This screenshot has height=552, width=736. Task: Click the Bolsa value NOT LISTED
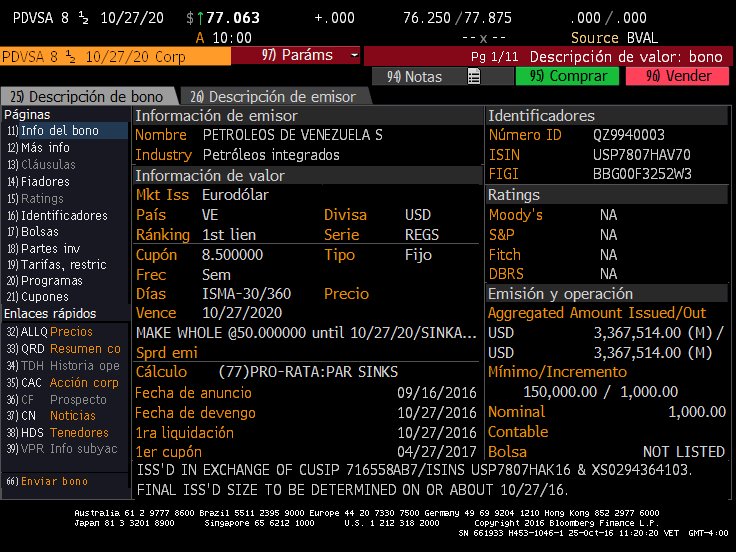coord(683,452)
